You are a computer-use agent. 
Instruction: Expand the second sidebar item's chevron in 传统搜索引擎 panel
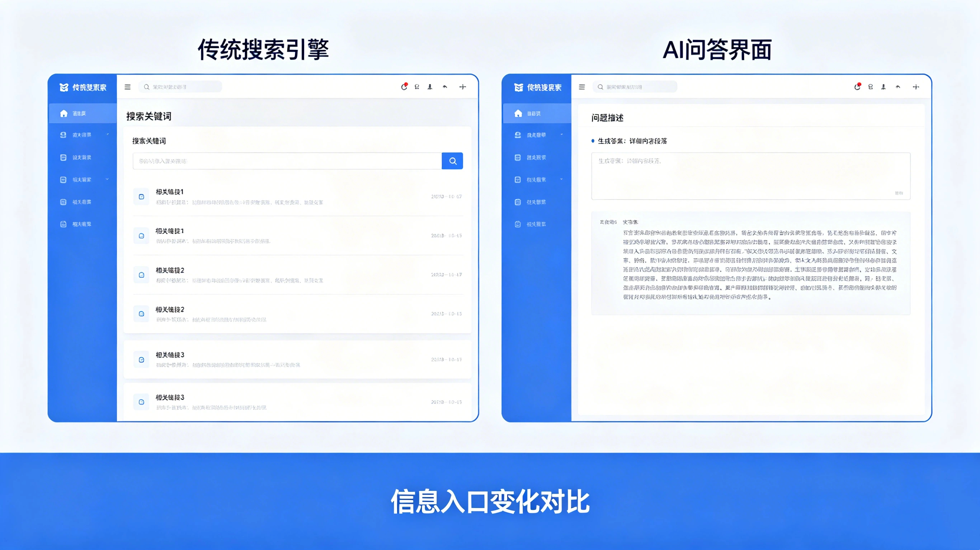[108, 134]
